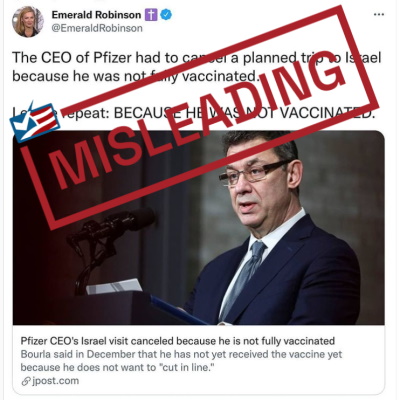Click the repeated BECAUSE HE WAS NOT VACCINATED line
Image resolution: width=400 pixels, height=400 pixels.
pos(192,113)
